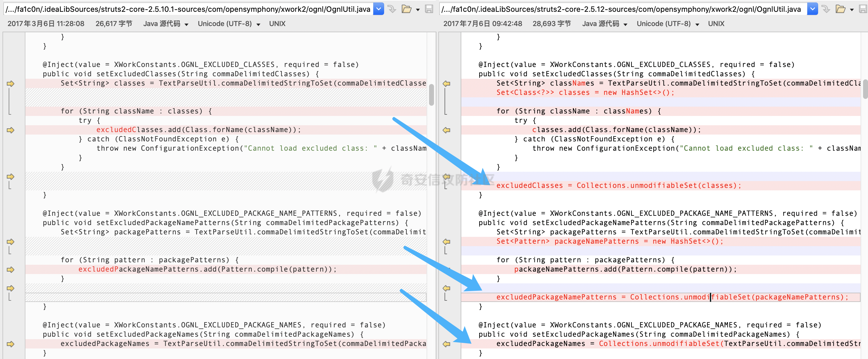Open the Unicode (UTF-8) encoding menu for 28,693 字节 file
This screenshot has width=868, height=359.
coord(667,24)
